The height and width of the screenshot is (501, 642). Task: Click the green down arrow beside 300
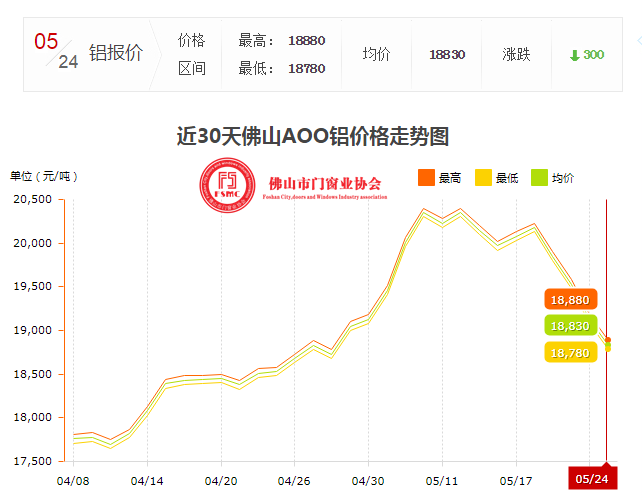574,55
